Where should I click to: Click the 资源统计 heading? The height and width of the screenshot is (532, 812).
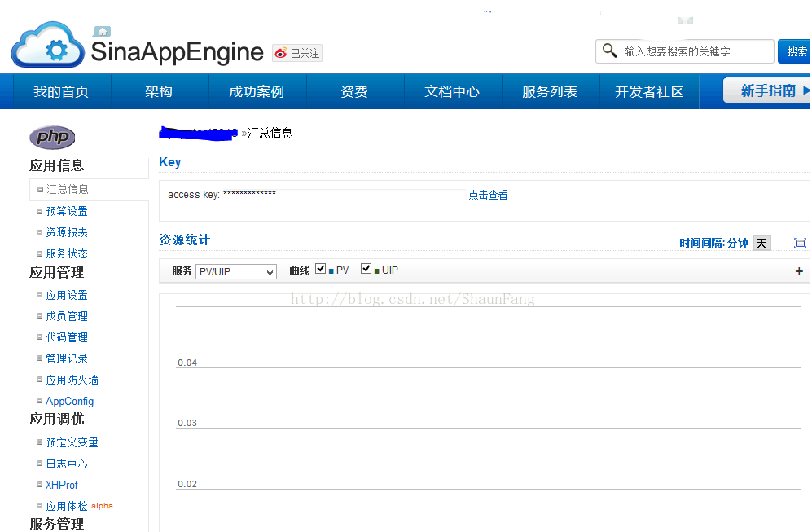pos(184,240)
